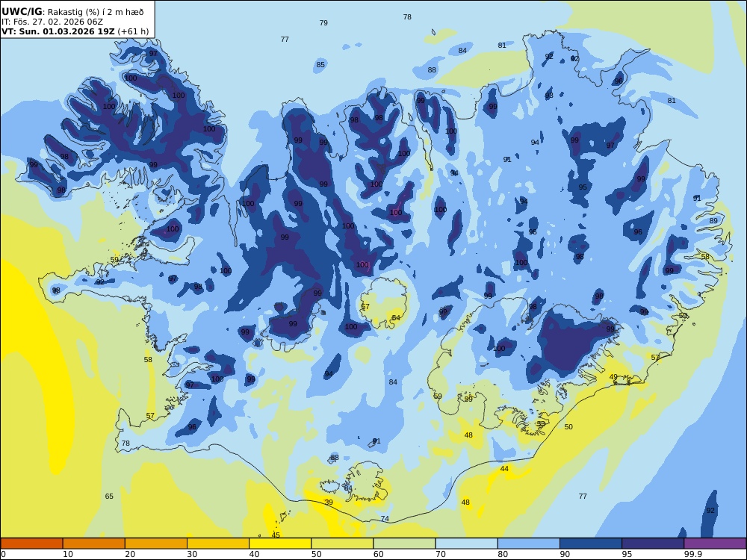Click the valid time 'VT: Sun. 01.03.2026 19Z'

pyautogui.click(x=58, y=32)
